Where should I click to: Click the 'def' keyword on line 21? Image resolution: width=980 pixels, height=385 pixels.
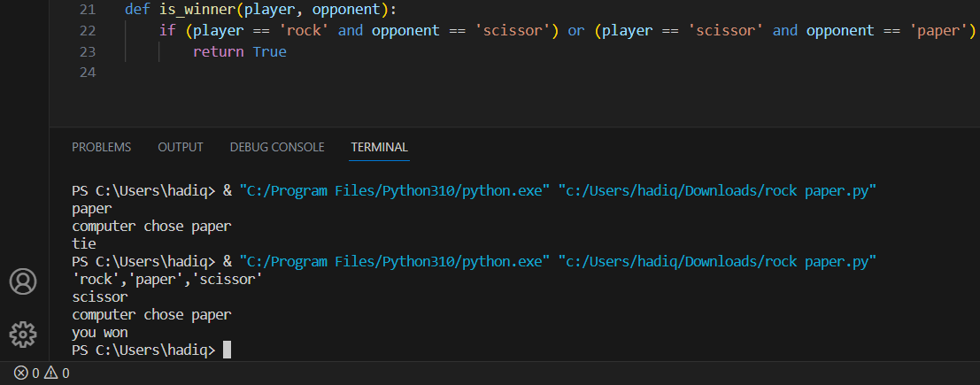[x=137, y=10]
